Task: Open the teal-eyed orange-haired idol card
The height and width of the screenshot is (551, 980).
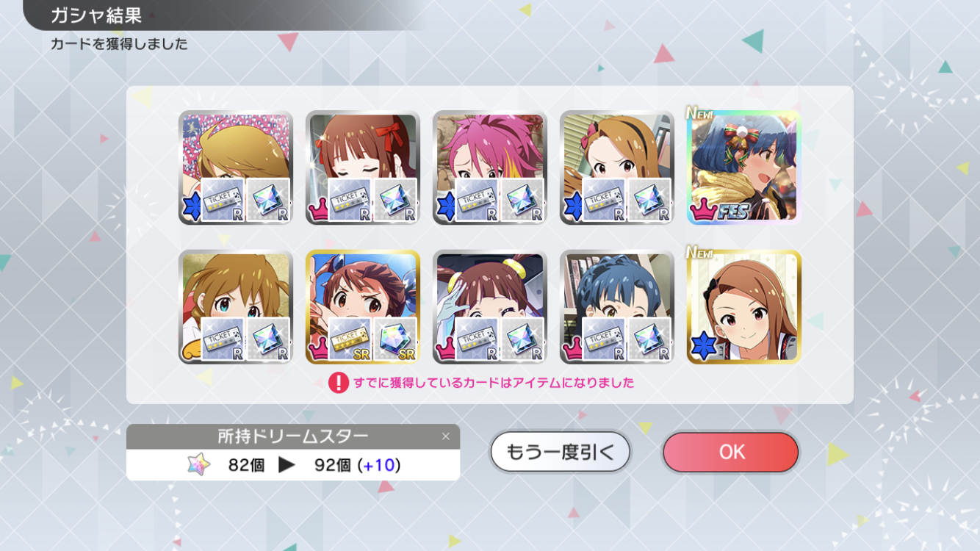Action: pyautogui.click(x=236, y=307)
